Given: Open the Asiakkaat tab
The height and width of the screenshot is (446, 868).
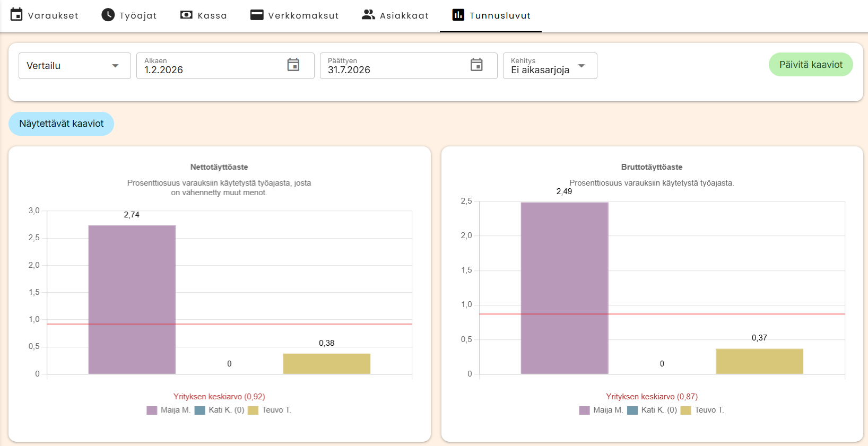Looking at the screenshot, I should coord(395,15).
